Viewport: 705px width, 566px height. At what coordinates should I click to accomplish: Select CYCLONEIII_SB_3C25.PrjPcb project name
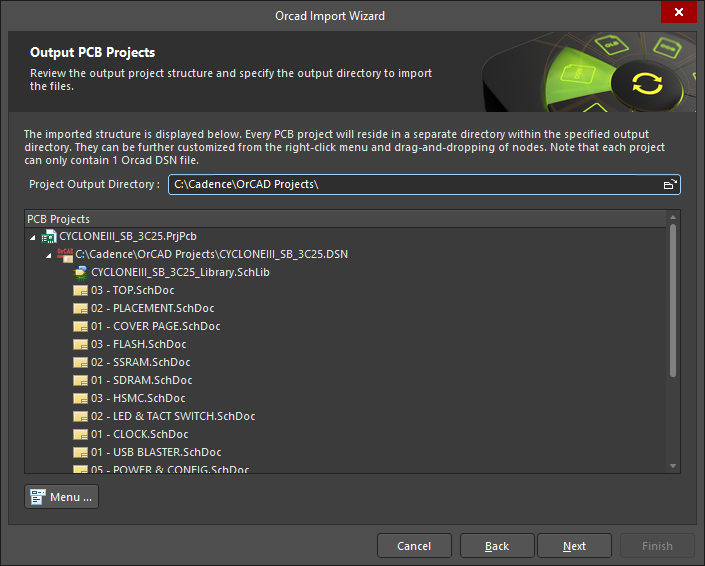tap(128, 236)
